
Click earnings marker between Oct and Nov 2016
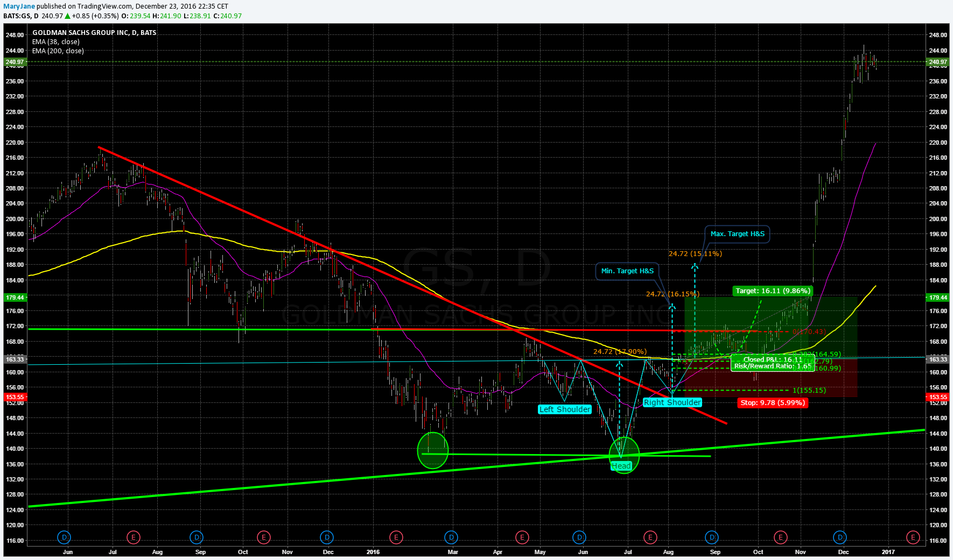(780, 537)
